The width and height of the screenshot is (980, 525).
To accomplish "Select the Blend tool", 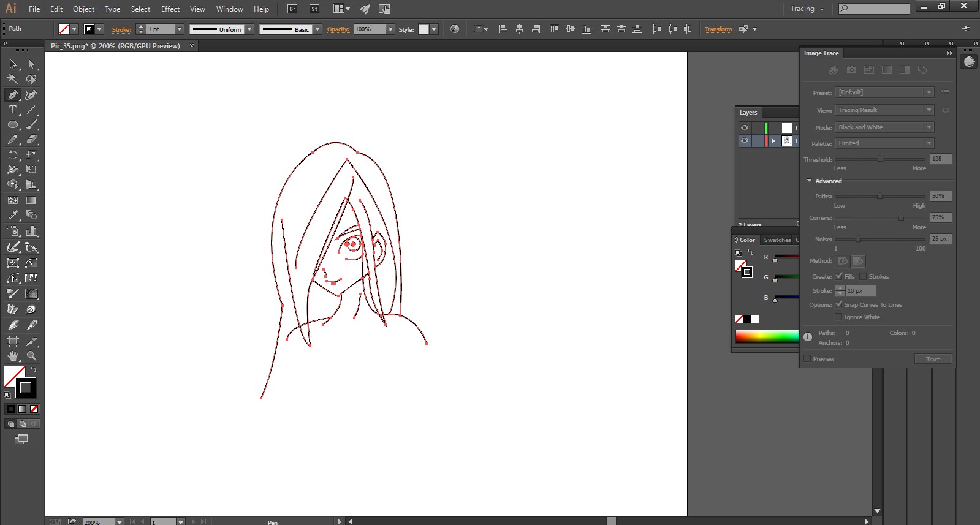I will coord(31,215).
